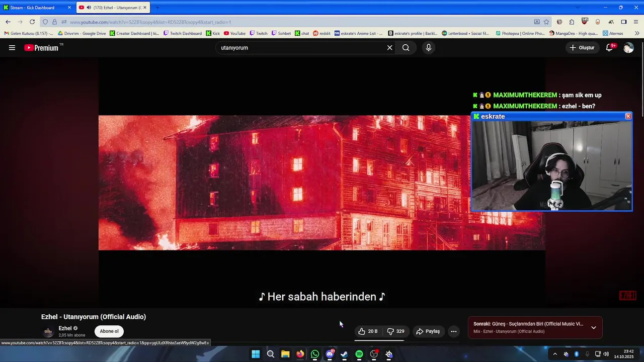Screen dimensions: 644x362
Task: Mute the YouTube tab via speaker icon
Action: coord(89,8)
